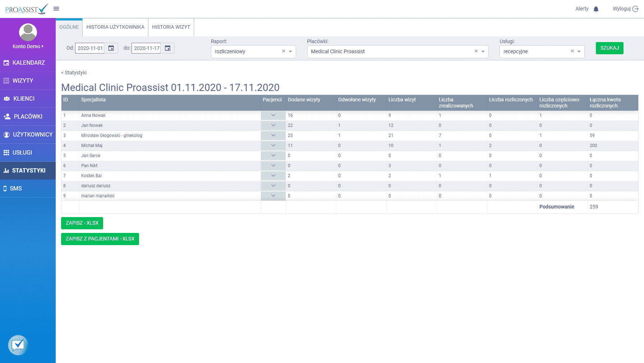The image size is (644, 363).
Task: Click the Klienci people sidebar icon
Action: click(x=6, y=99)
